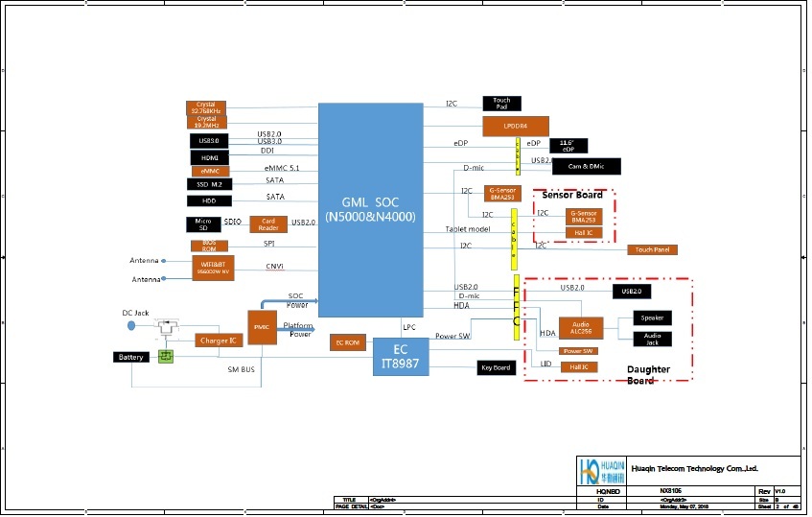Image resolution: width=812 pixels, height=517 pixels.
Task: Select the WIFI&BT module block
Action: click(212, 267)
